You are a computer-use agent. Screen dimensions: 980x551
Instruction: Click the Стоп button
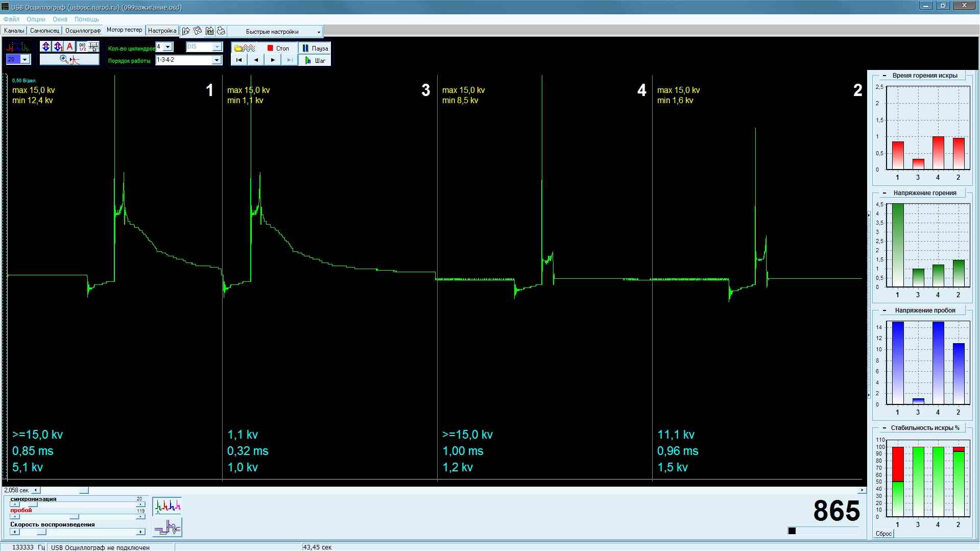coord(277,48)
